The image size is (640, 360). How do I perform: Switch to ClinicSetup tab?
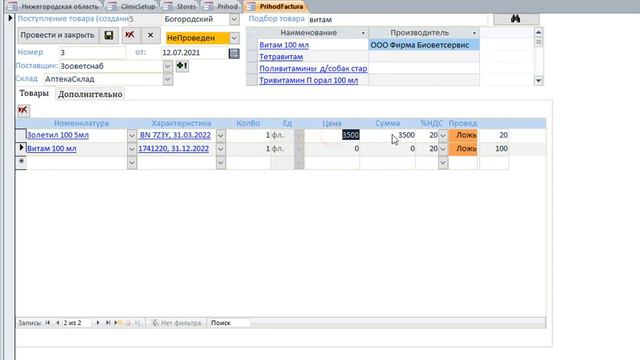[133, 7]
